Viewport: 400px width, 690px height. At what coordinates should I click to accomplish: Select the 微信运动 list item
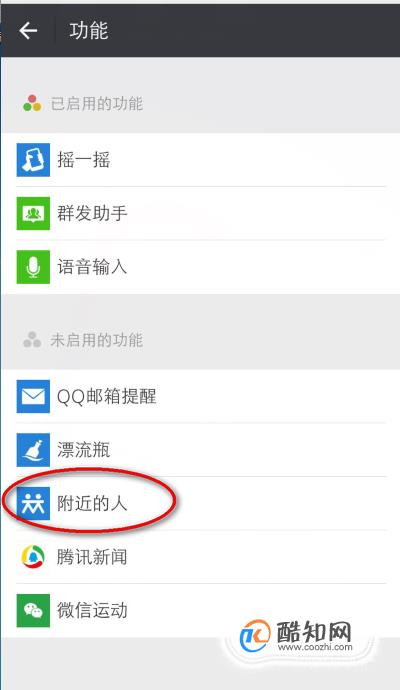pyautogui.click(x=201, y=610)
